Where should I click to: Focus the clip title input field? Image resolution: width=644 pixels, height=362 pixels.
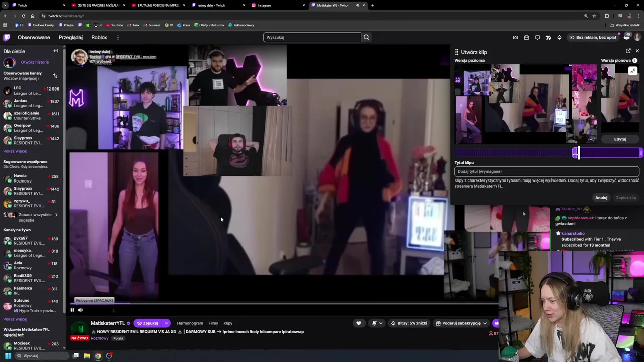point(547,171)
